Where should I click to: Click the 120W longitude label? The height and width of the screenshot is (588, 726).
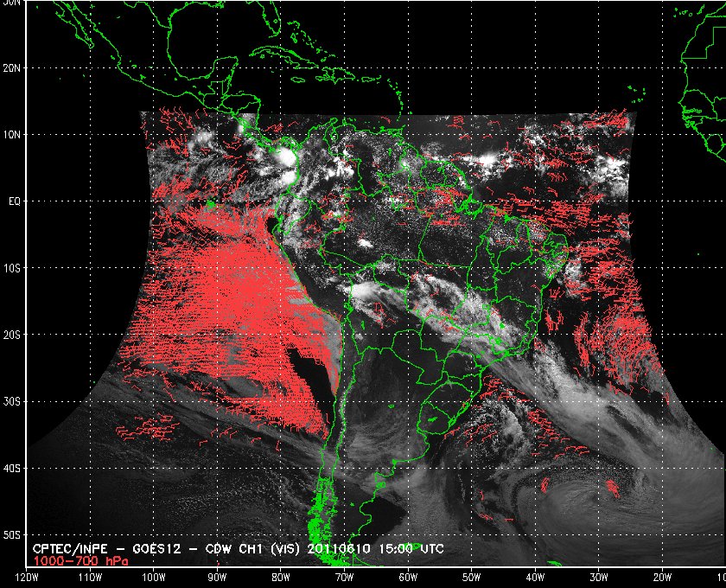[x=27, y=578]
